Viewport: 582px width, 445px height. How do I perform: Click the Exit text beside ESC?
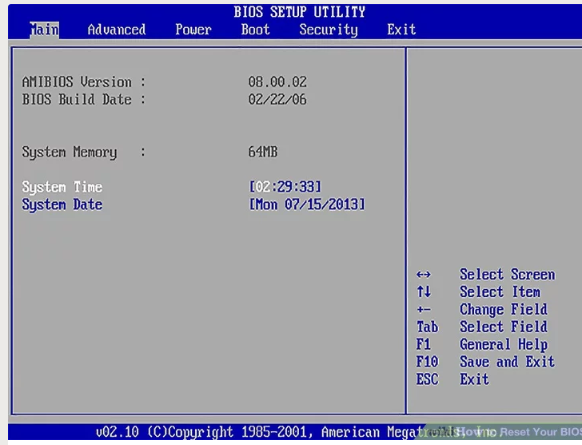(474, 379)
